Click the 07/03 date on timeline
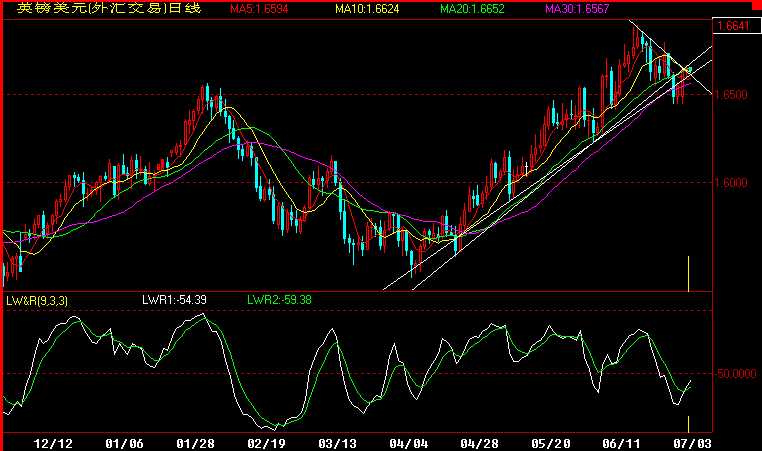The width and height of the screenshot is (762, 451). tap(693, 441)
